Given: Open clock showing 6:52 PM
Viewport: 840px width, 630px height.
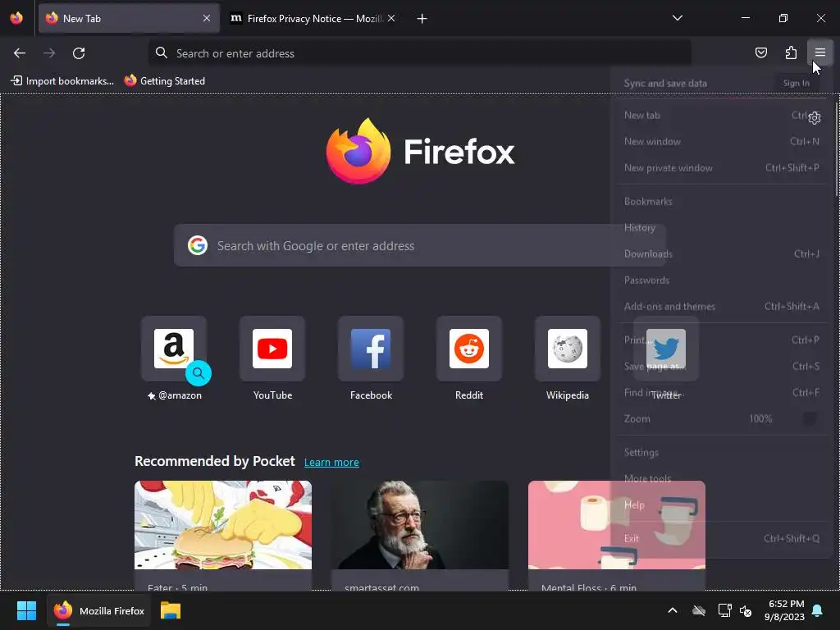Looking at the screenshot, I should point(784,610).
